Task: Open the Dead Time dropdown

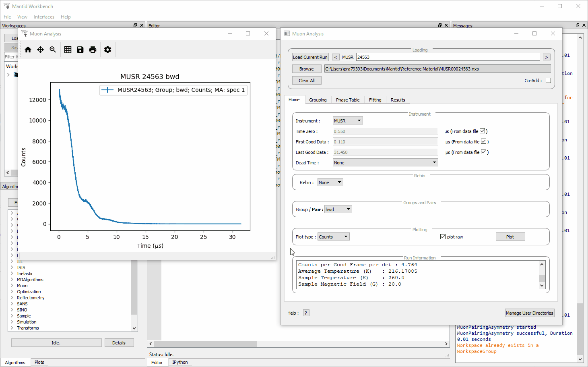Action: [x=385, y=163]
